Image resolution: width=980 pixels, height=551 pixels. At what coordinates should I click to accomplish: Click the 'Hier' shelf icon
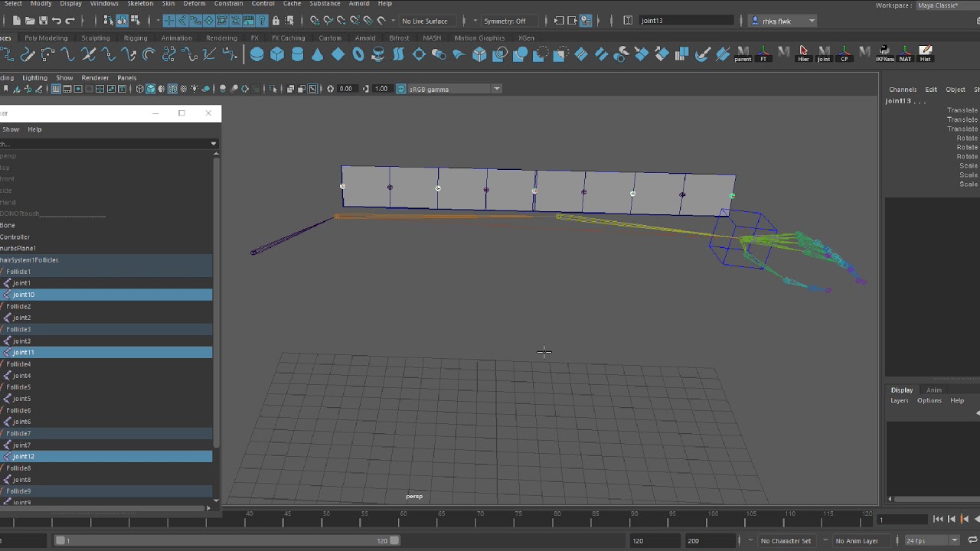click(803, 54)
